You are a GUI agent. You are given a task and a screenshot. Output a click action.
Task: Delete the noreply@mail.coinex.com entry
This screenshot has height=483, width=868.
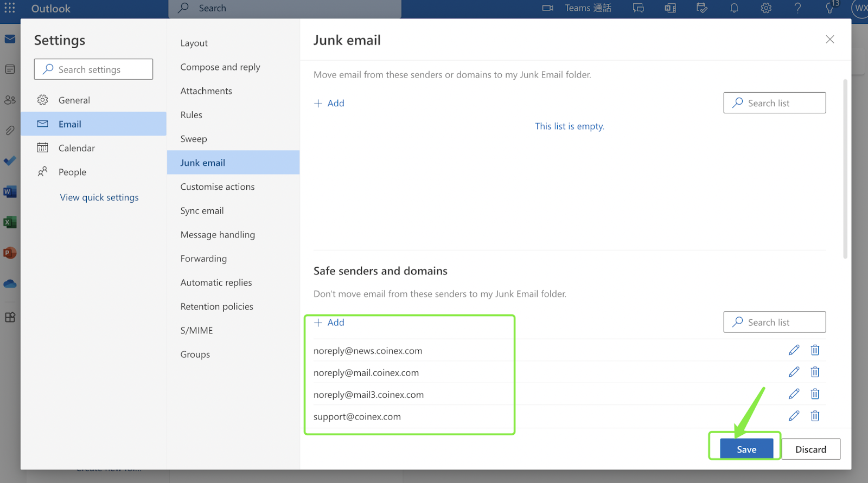pyautogui.click(x=815, y=372)
